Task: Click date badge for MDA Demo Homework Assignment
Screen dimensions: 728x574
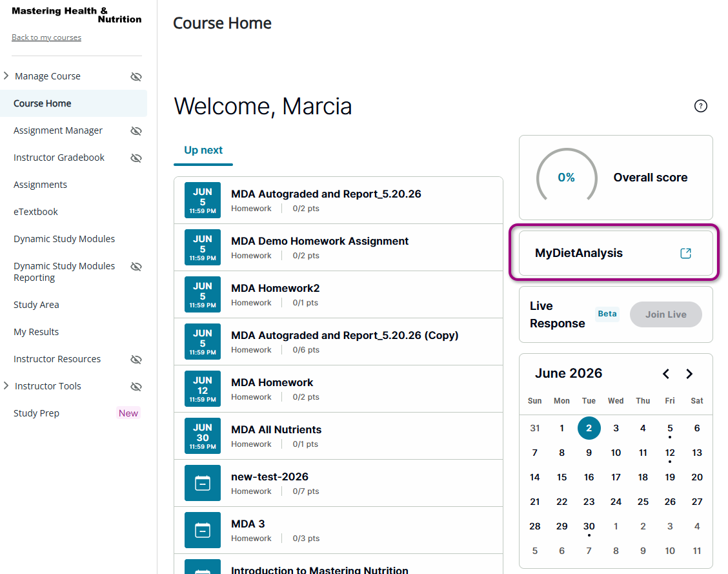Action: pyautogui.click(x=203, y=247)
